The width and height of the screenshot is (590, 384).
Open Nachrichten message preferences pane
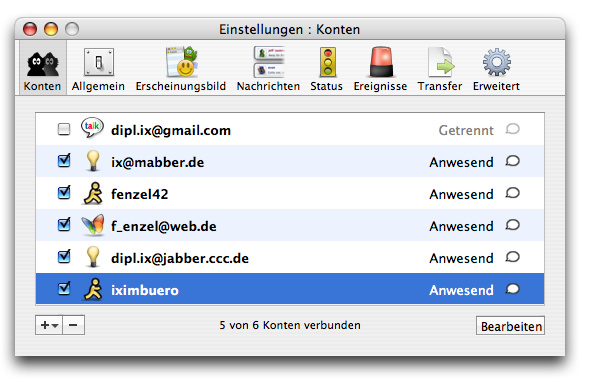[x=268, y=69]
